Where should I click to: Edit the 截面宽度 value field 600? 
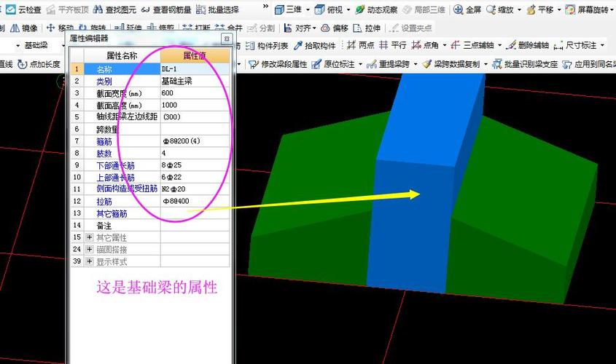195,93
